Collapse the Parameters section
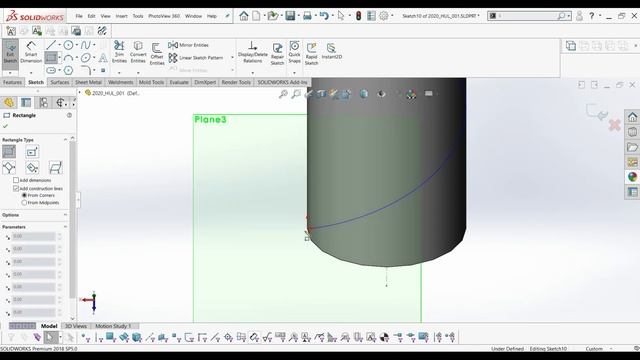Screen dimensions: 640x360 pos(65,227)
